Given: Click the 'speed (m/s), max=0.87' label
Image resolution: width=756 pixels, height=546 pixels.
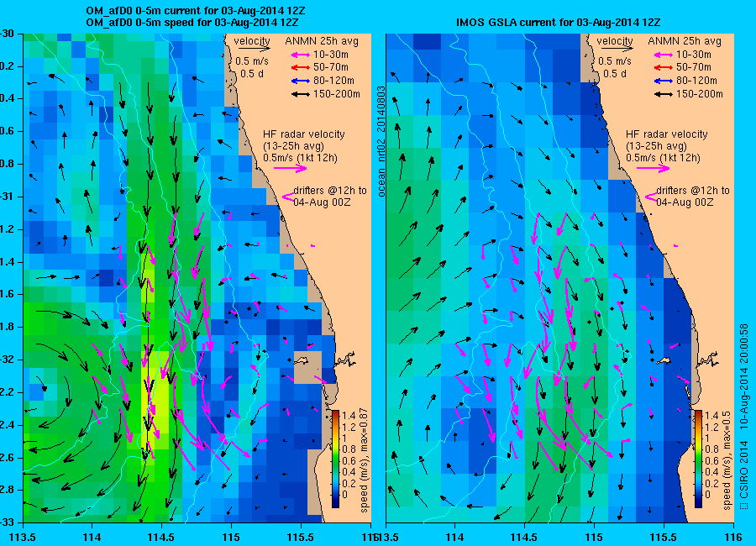Looking at the screenshot, I should coord(364,460).
